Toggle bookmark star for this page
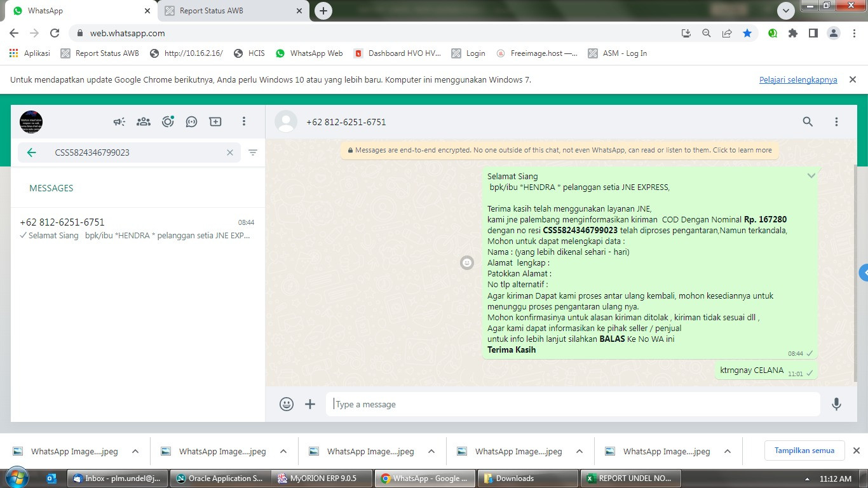This screenshot has height=488, width=868. click(x=747, y=33)
